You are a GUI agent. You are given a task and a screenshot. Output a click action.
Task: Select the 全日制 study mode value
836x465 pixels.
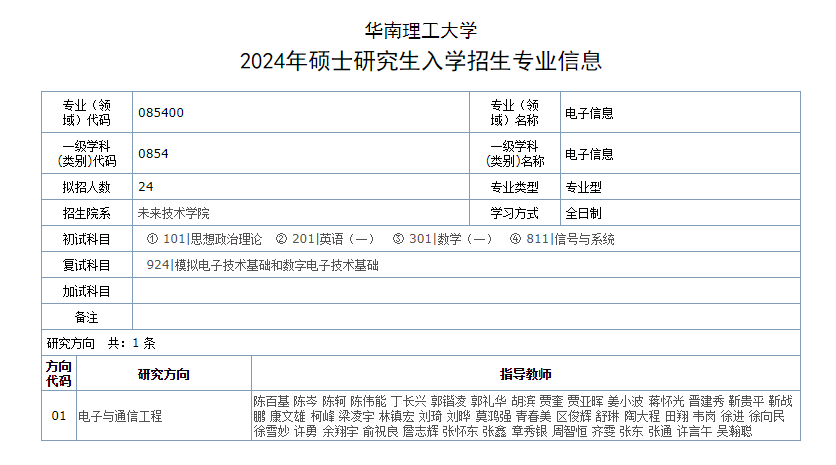click(583, 213)
